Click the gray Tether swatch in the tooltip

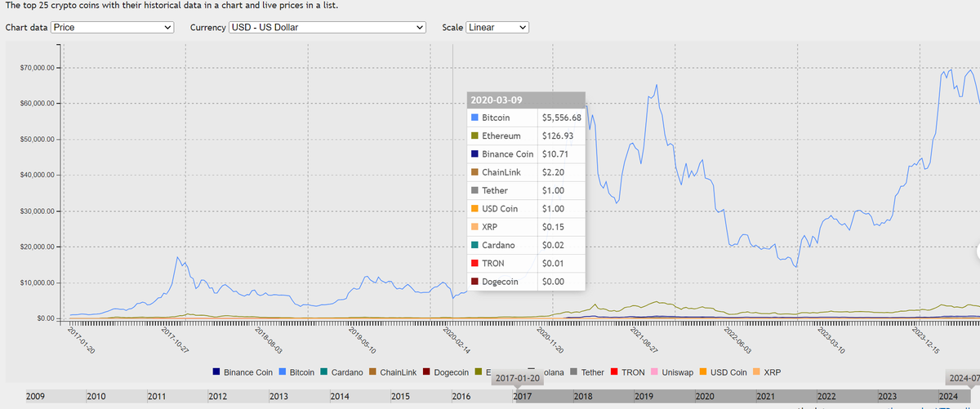coord(475,190)
